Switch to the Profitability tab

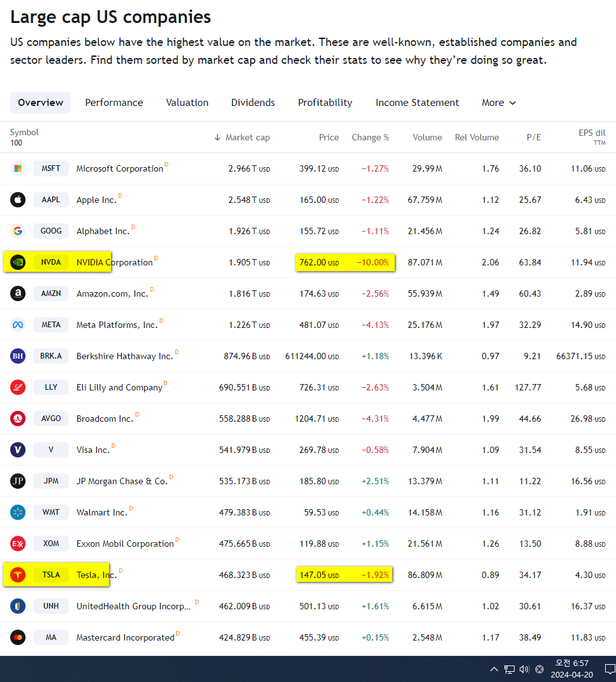325,103
